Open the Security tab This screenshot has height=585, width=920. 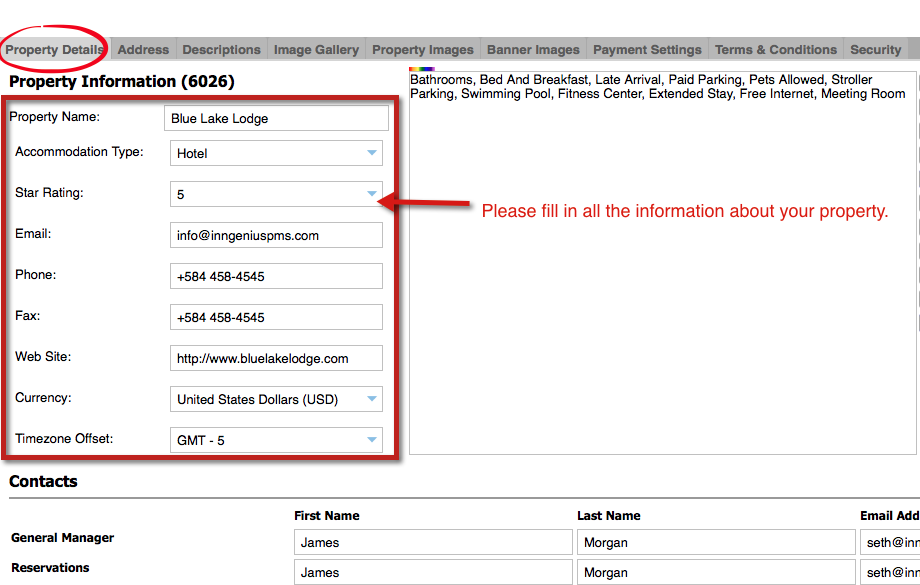(875, 49)
